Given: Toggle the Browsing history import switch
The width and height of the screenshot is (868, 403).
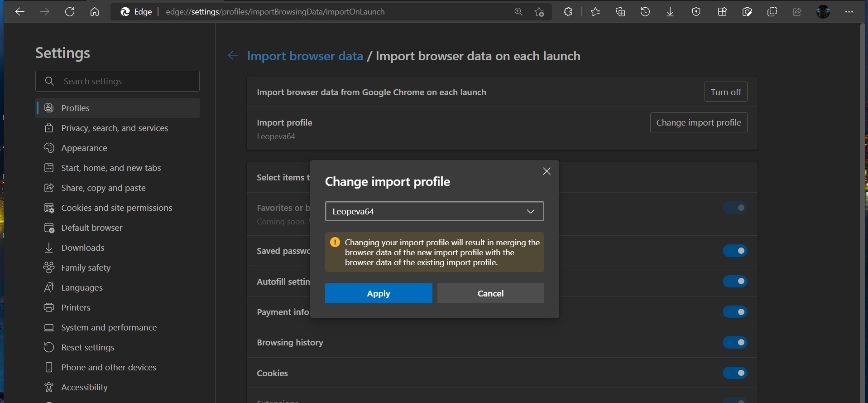Looking at the screenshot, I should (x=735, y=342).
